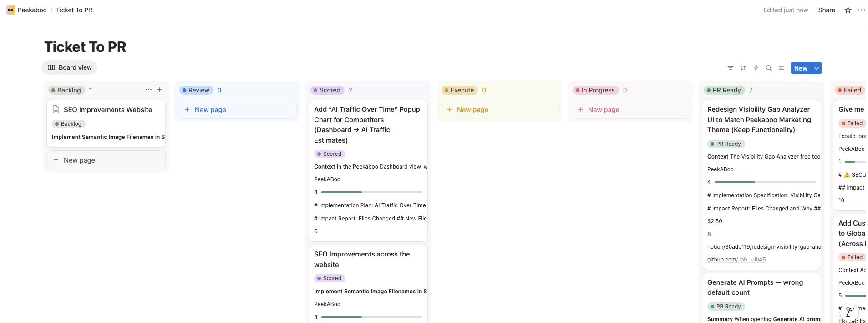
Task: Switch to the Board view tab
Action: (x=70, y=67)
